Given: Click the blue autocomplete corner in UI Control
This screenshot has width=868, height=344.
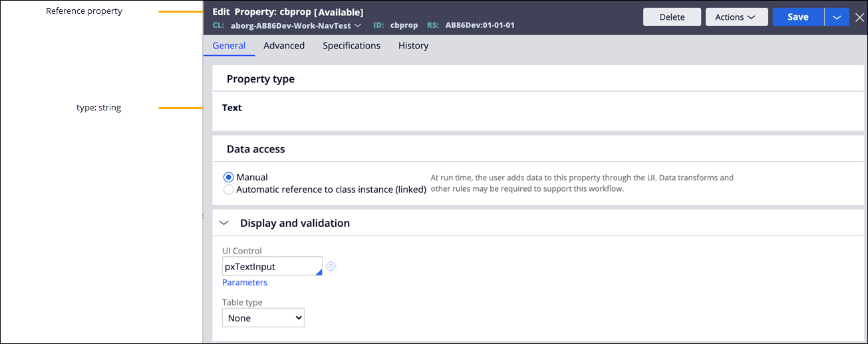Looking at the screenshot, I should (x=319, y=272).
